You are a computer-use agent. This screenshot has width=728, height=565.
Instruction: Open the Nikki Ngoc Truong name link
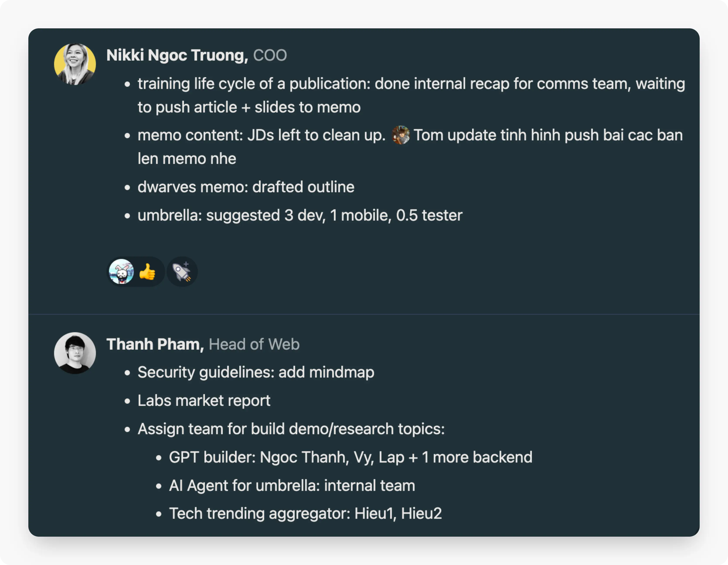click(177, 55)
